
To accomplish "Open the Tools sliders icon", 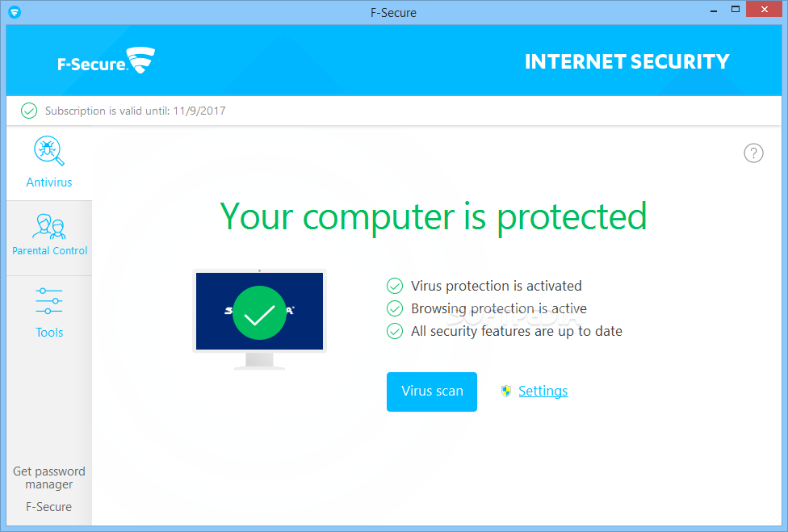I will coord(49,301).
